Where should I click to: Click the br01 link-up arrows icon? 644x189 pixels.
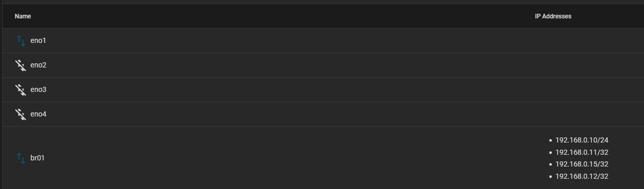(x=21, y=158)
